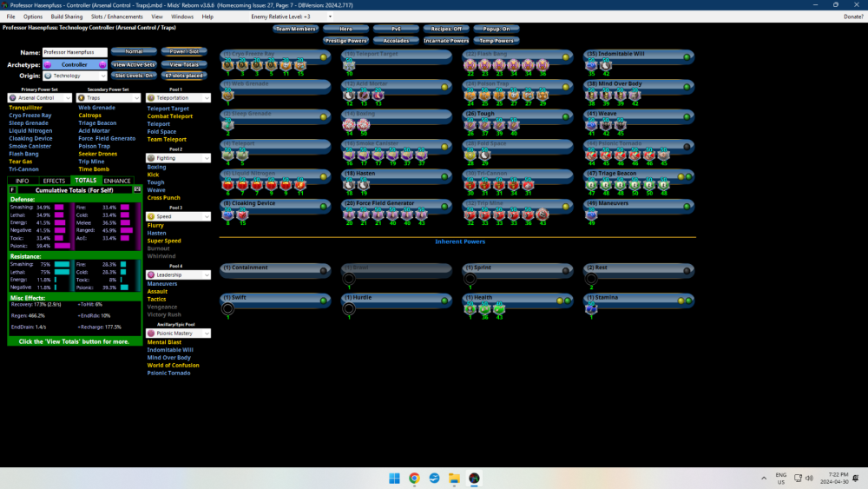
Task: Select Cloaking Device level 15 enhancement slot
Action: click(242, 215)
